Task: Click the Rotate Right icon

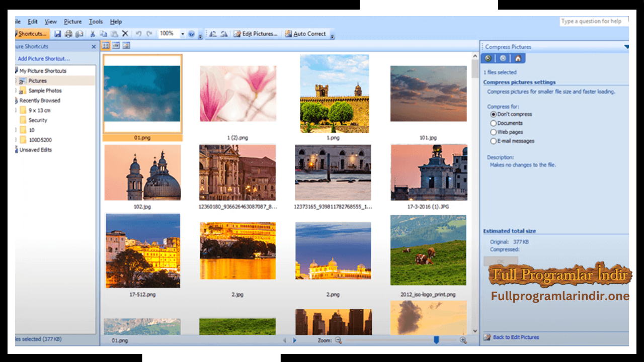Action: (224, 34)
